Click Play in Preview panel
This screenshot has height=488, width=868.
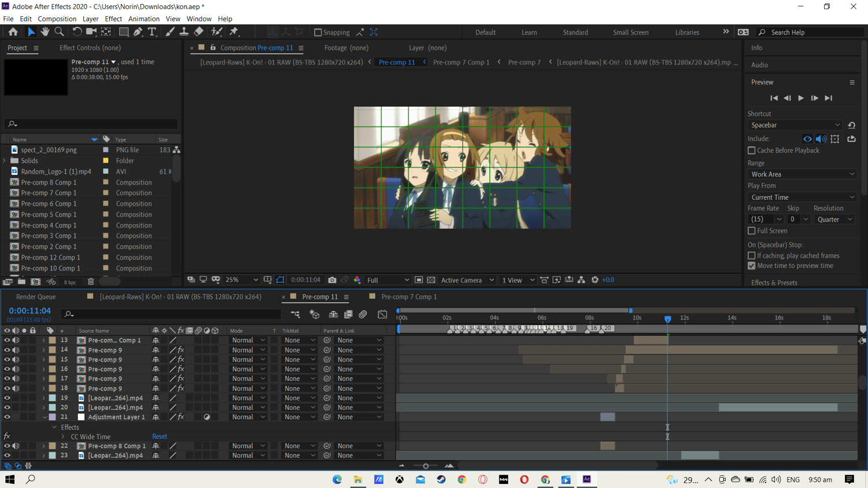point(801,98)
